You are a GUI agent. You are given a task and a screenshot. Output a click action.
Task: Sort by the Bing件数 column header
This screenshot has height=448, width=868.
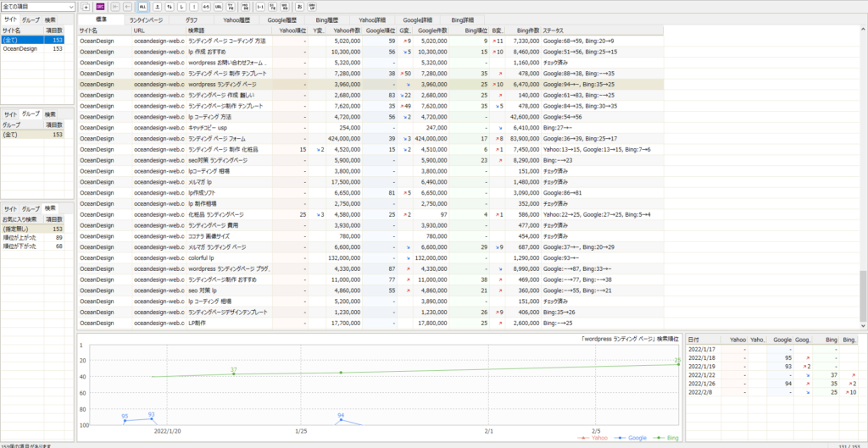[x=523, y=30]
